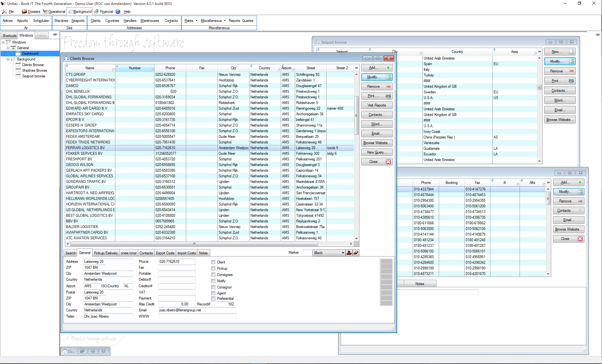Click Close button with red X in Clients Browse

pos(377,162)
